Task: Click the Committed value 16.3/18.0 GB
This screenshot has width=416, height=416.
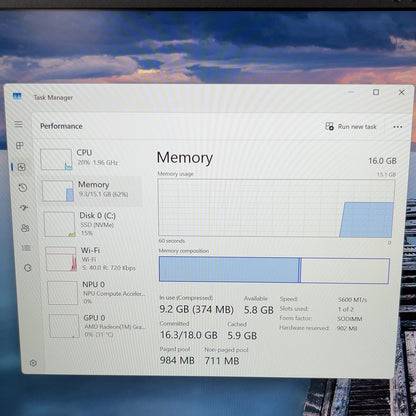Action: pos(189,335)
